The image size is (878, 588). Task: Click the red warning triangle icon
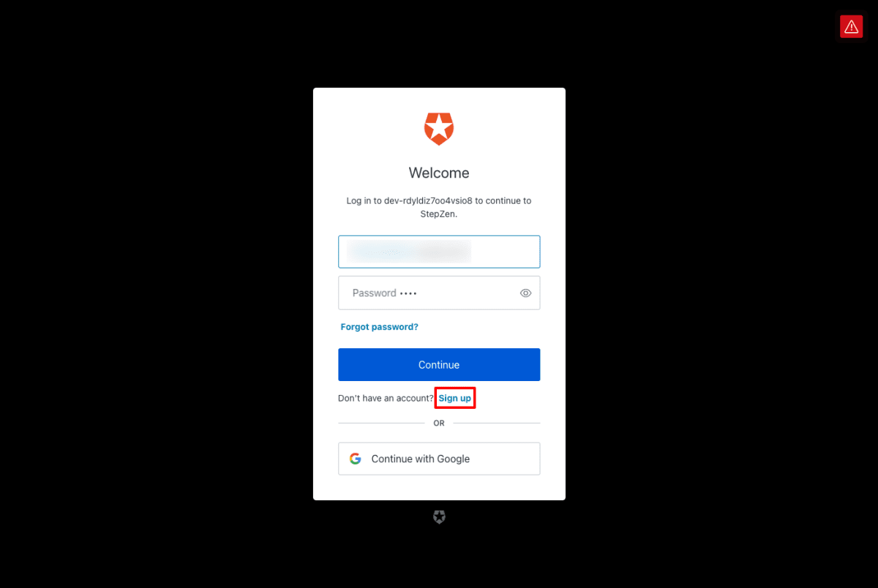click(851, 26)
